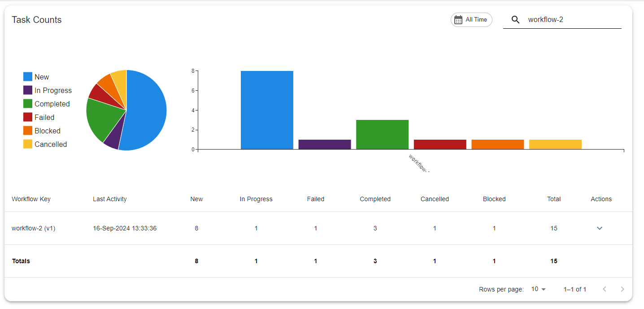This screenshot has height=309, width=644.
Task: Click the Workflow Key column header
Action: [31, 199]
